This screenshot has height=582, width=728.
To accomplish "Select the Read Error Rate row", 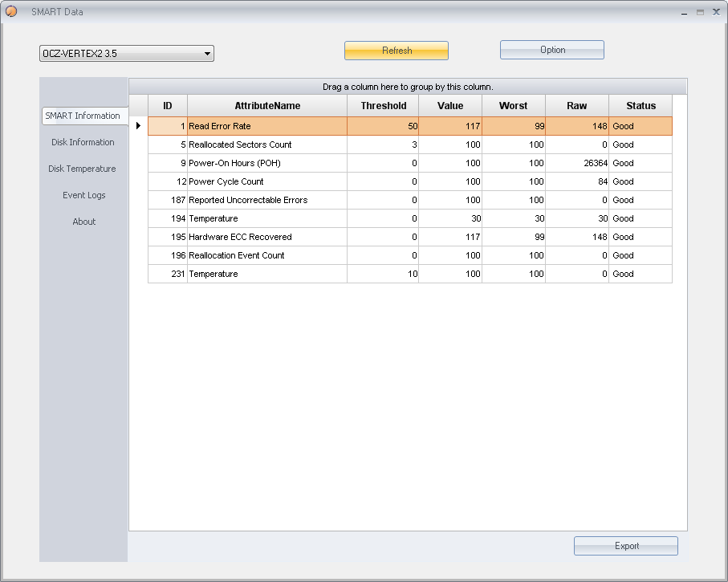I will 410,126.
